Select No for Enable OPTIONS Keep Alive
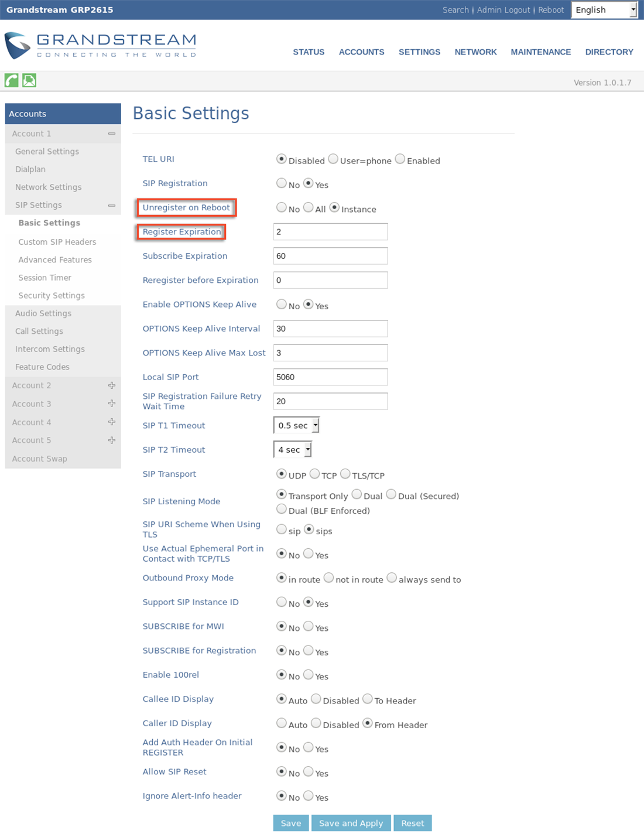The image size is (644, 837). click(282, 304)
